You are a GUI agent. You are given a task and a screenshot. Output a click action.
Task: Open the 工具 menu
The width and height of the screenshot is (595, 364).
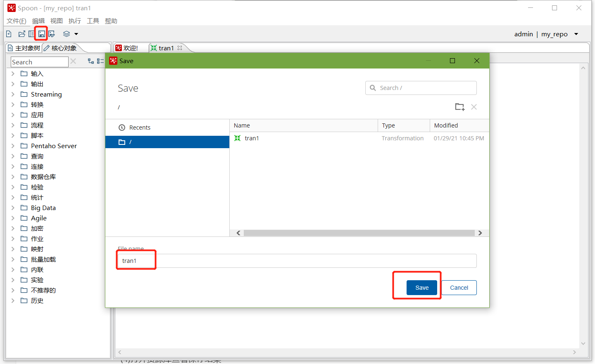click(x=93, y=21)
